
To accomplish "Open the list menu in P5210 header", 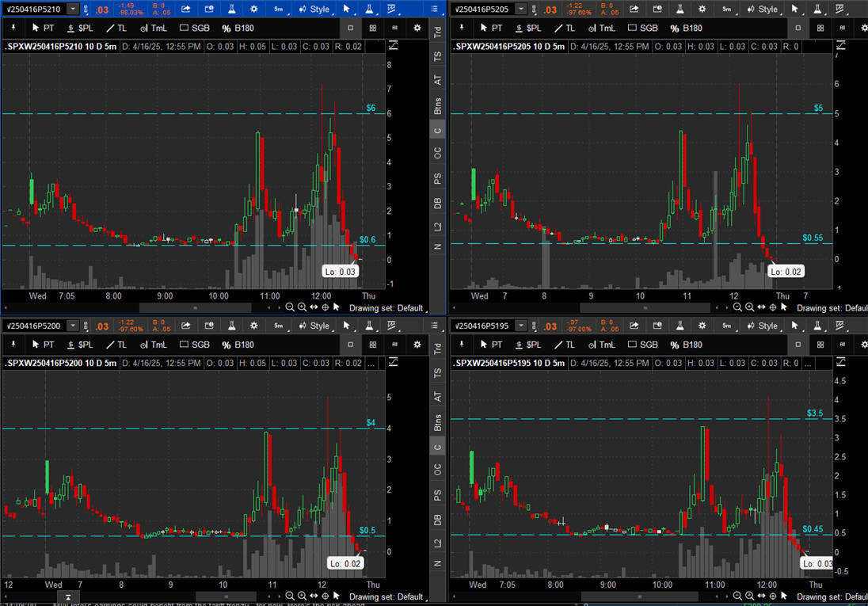I will tap(435, 10).
